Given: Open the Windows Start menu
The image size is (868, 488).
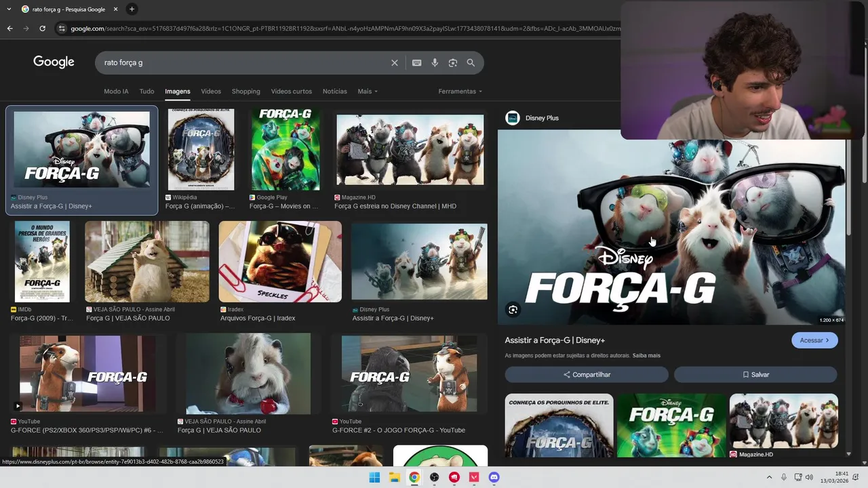Looking at the screenshot, I should pyautogui.click(x=374, y=477).
